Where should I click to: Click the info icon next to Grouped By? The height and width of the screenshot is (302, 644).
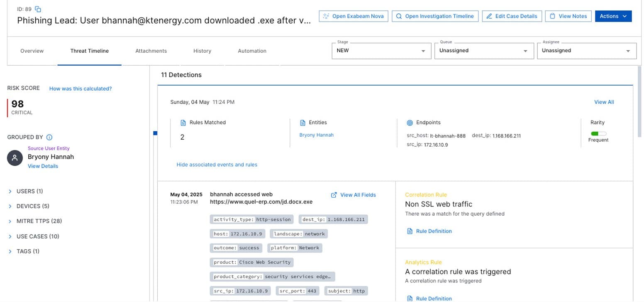(x=49, y=137)
